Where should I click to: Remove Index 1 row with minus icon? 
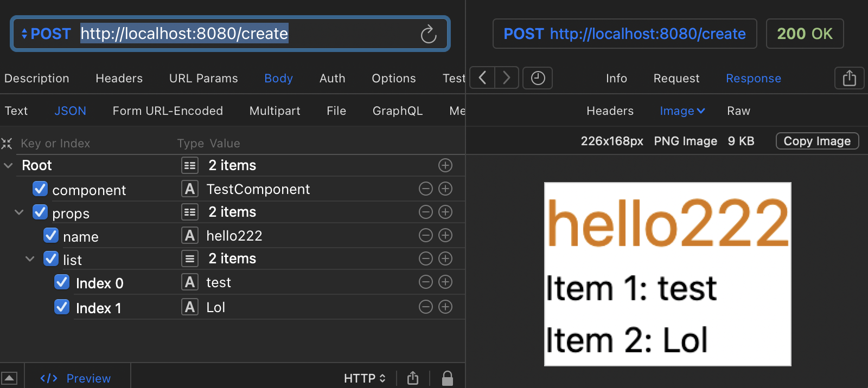pos(426,307)
